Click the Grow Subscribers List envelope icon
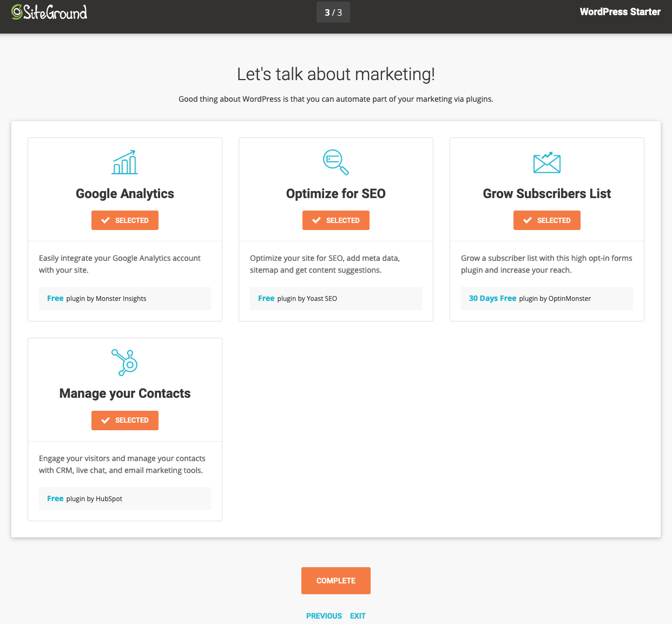This screenshot has height=624, width=672. point(547,162)
